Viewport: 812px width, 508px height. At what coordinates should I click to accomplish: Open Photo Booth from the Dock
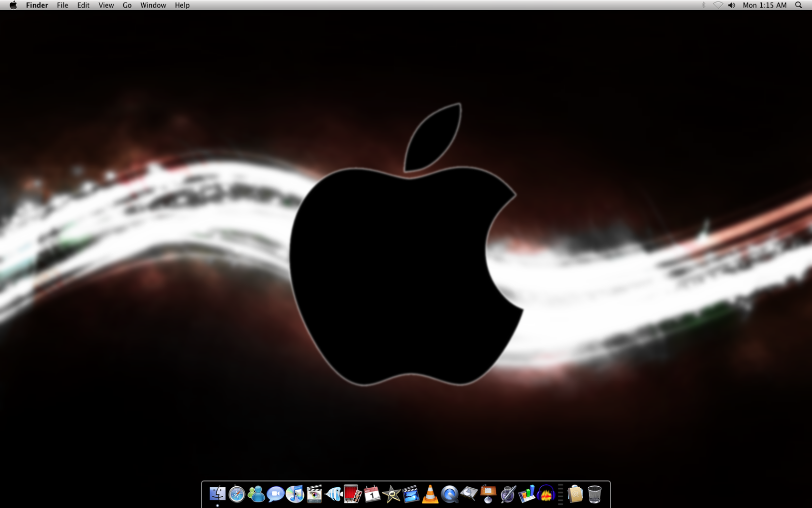coord(353,494)
